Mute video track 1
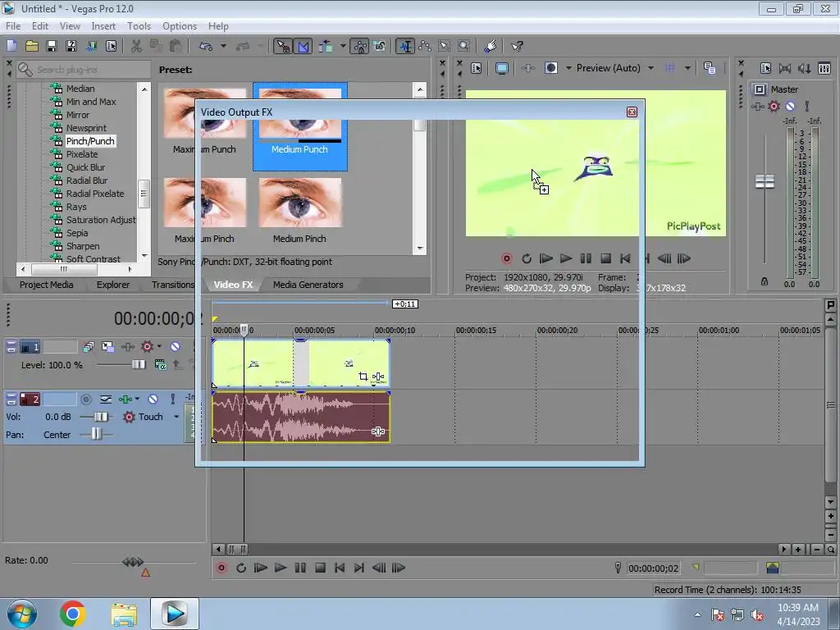840x630 pixels. tap(175, 347)
